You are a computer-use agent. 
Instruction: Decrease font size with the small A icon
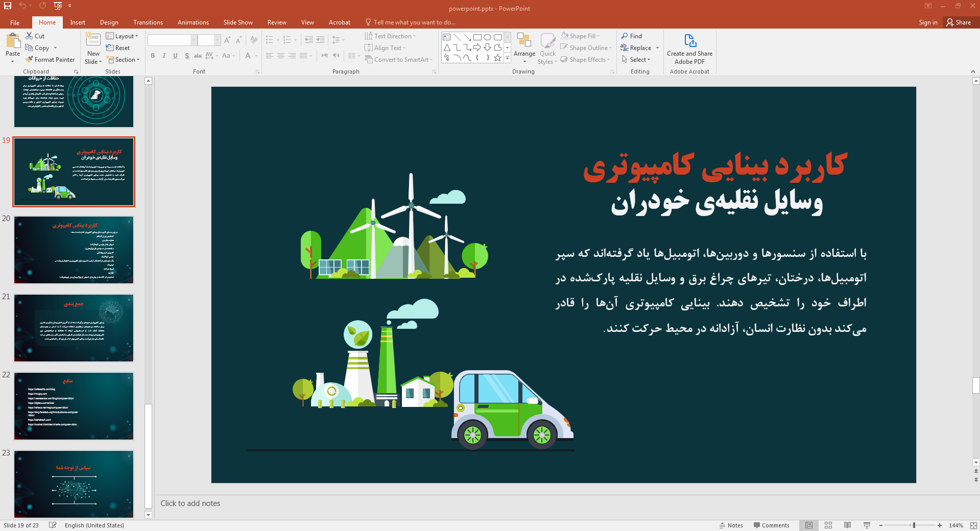tap(238, 40)
